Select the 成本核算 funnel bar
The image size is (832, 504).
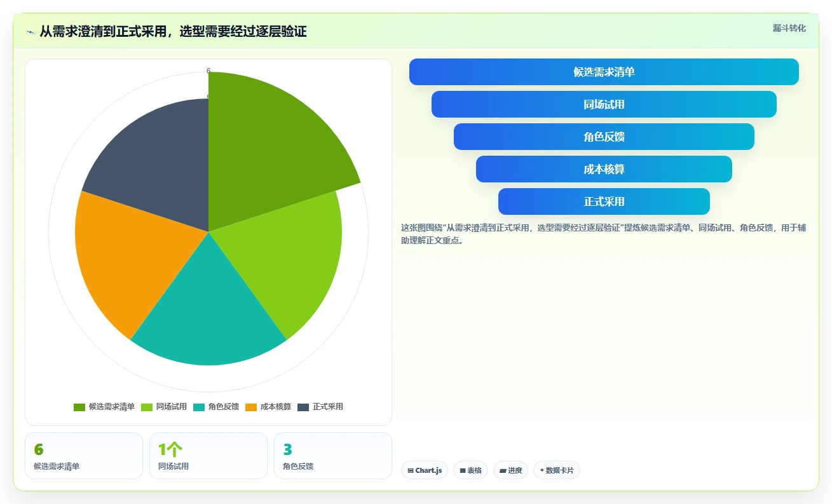coord(604,169)
